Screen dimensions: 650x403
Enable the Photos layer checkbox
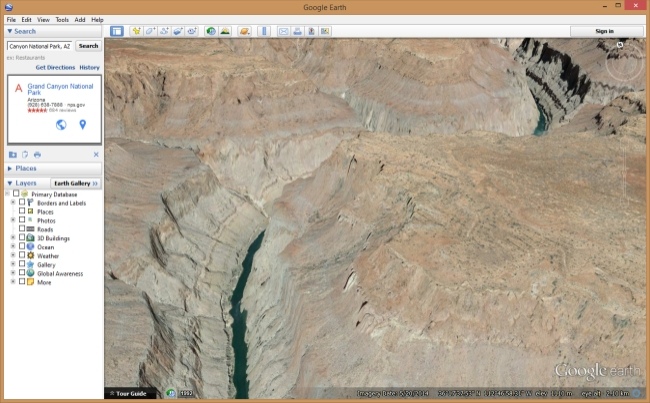(x=22, y=220)
